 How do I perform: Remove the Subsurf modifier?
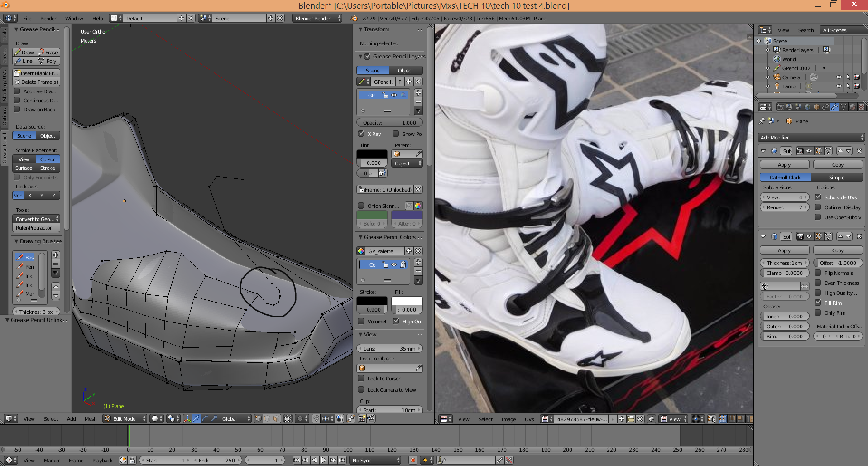[x=859, y=151]
